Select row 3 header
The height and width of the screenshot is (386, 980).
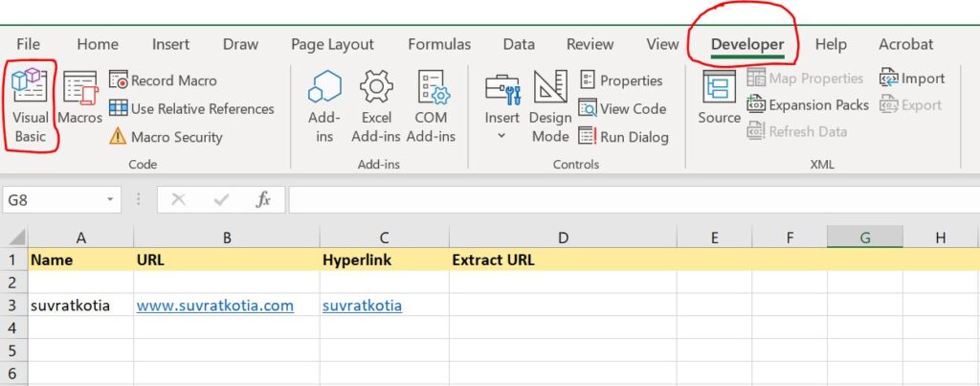click(x=13, y=306)
